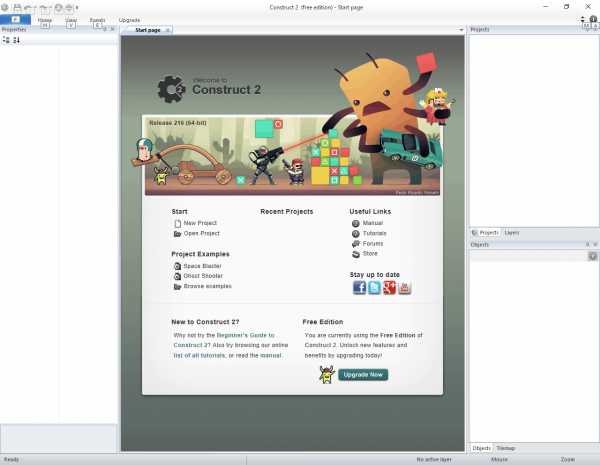Open the Store link
Screen dimensions: 600x465
[x=370, y=253]
